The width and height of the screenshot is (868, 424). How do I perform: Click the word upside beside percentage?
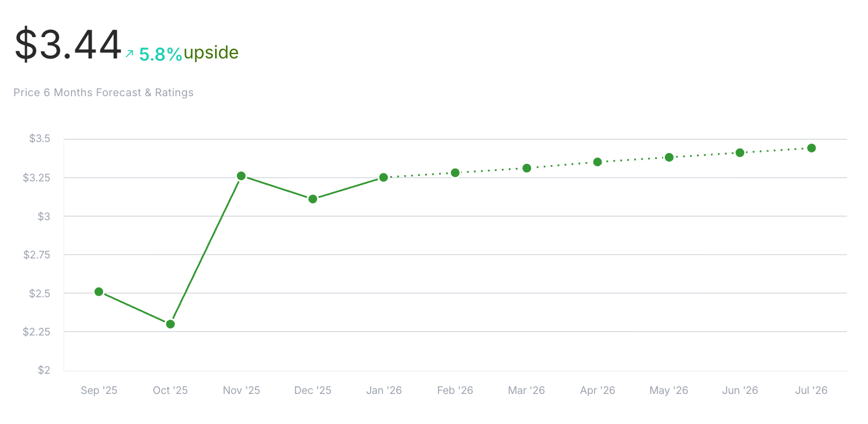pos(211,52)
